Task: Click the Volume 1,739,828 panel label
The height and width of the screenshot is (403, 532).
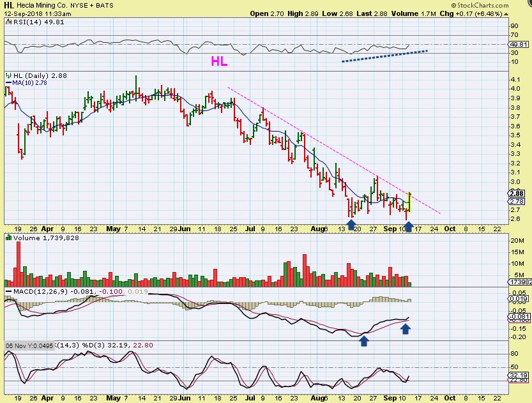Action: (46, 238)
